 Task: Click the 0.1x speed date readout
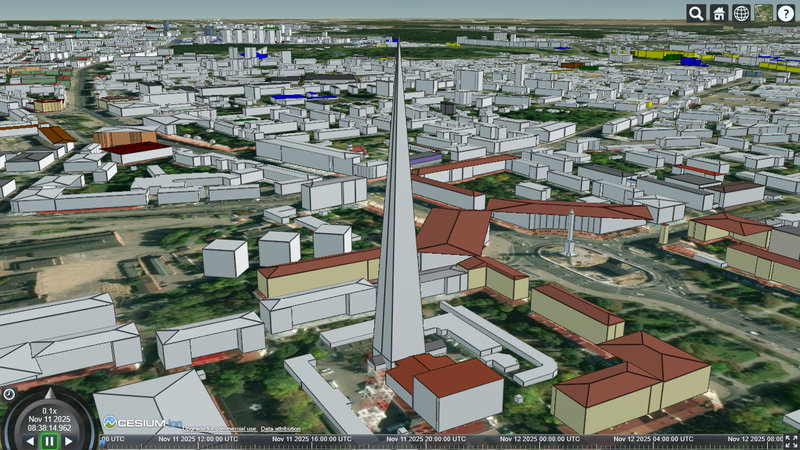click(50, 418)
